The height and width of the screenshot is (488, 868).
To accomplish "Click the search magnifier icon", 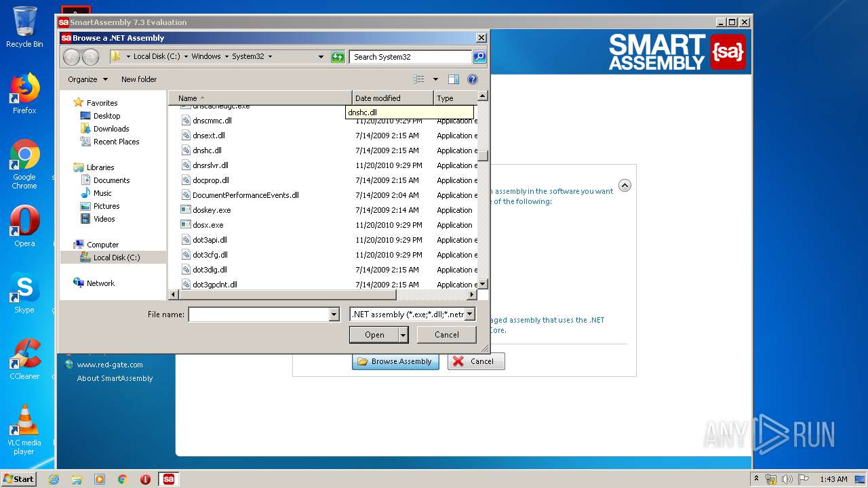I will click(479, 57).
